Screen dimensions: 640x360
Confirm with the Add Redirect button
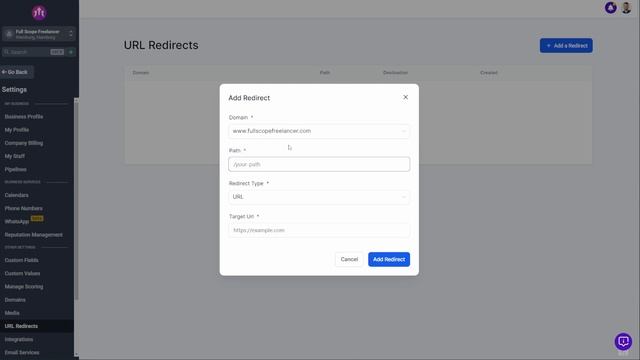pyautogui.click(x=389, y=259)
